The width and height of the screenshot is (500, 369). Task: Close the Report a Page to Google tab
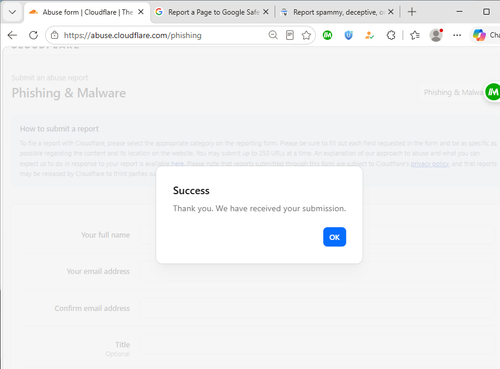click(266, 12)
